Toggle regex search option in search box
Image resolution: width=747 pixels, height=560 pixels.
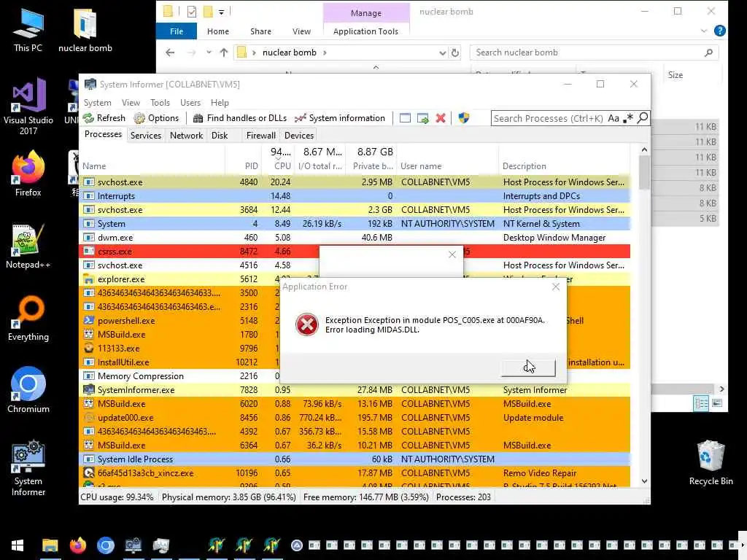pyautogui.click(x=628, y=118)
